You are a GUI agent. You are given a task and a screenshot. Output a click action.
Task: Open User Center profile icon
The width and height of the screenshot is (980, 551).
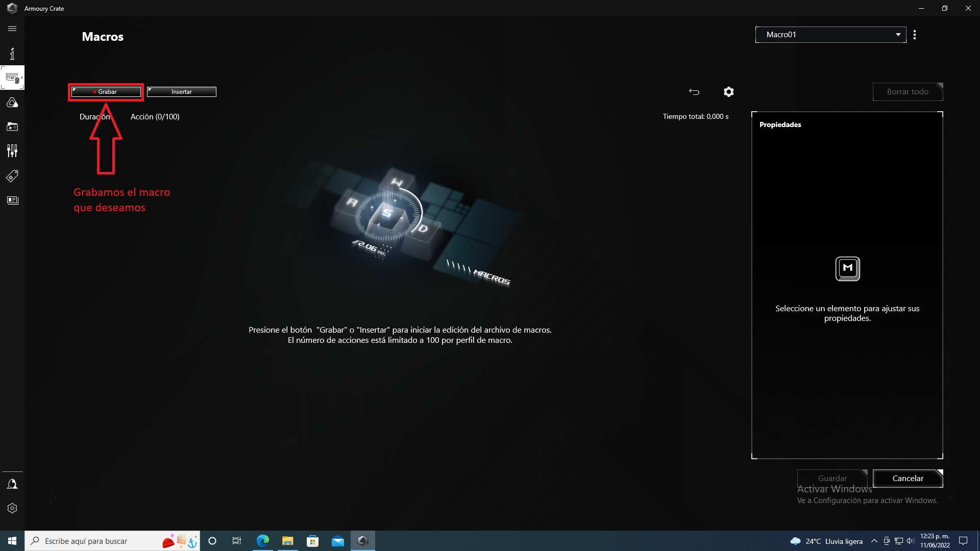pyautogui.click(x=12, y=484)
